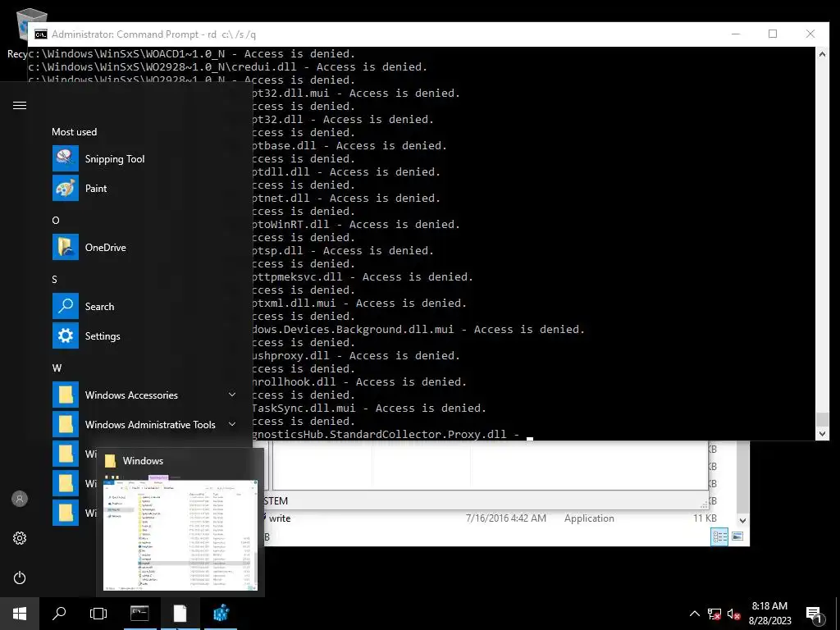Switch Explorer to details view icon
Screen dimensions: 840x630
click(719, 536)
